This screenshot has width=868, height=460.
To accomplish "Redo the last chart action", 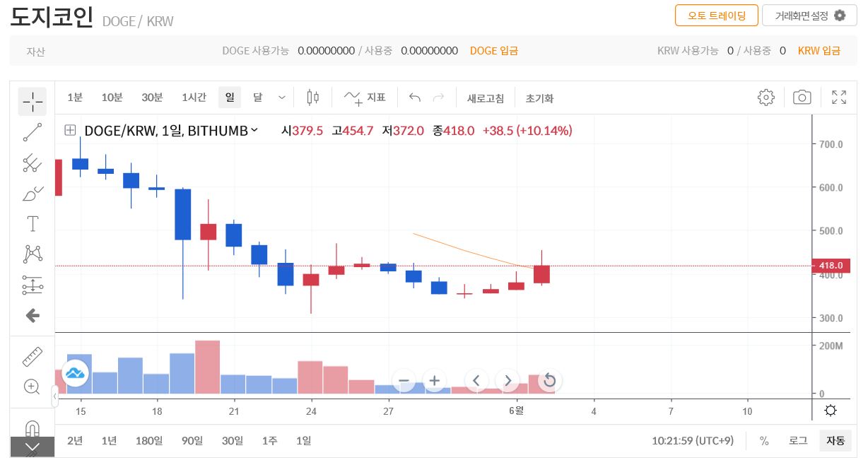I will pyautogui.click(x=439, y=98).
